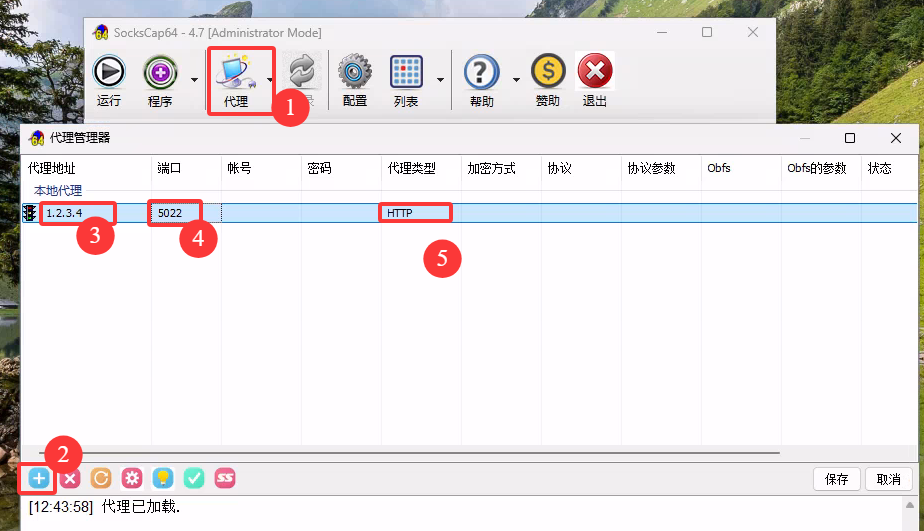The image size is (924, 531).
Task: Open the 代理 (Proxy) manager icon
Action: 236,73
